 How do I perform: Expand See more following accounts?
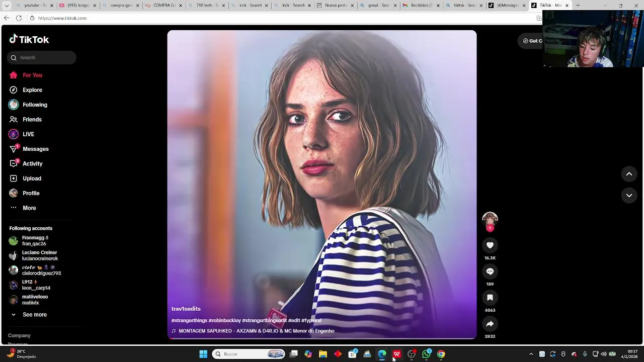[x=34, y=315]
